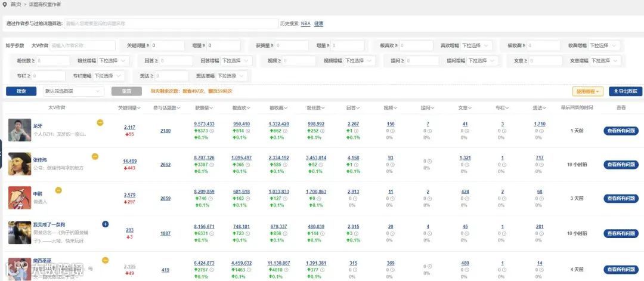Click the 2662 topic count value
This screenshot has width=644, height=281.
tap(166, 165)
